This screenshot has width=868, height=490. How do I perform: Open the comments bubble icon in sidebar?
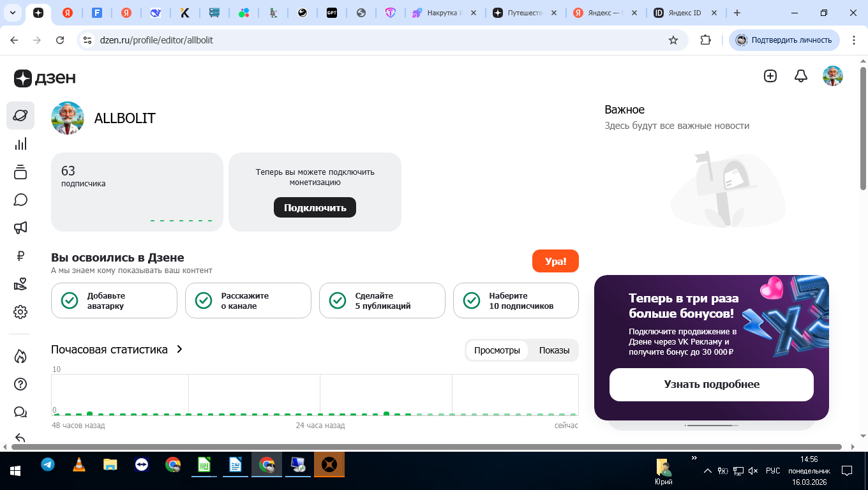tap(20, 200)
